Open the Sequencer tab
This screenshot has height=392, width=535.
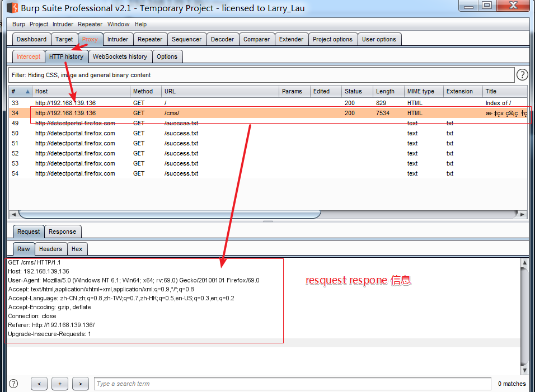187,39
